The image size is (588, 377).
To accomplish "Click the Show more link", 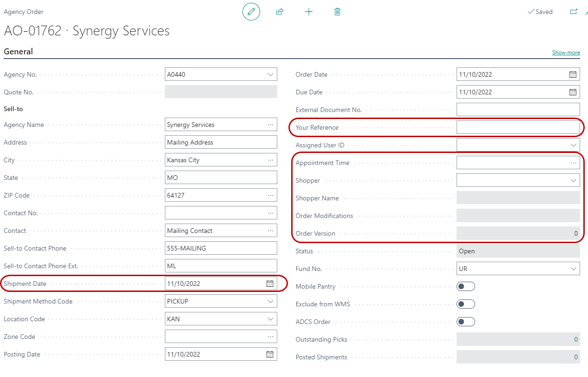I will coord(566,53).
